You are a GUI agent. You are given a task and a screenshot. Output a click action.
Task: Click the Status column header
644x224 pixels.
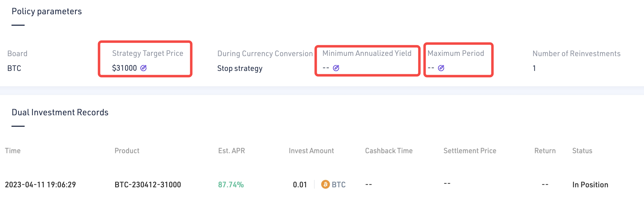point(582,151)
